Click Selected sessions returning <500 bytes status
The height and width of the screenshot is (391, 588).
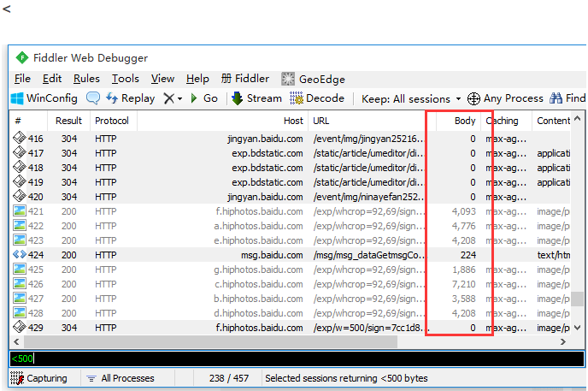[346, 378]
